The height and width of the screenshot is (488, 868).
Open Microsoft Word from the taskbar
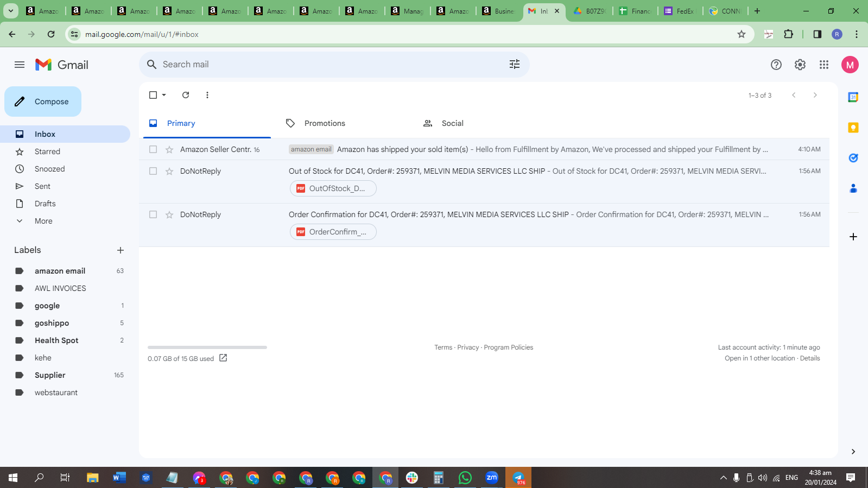(119, 478)
